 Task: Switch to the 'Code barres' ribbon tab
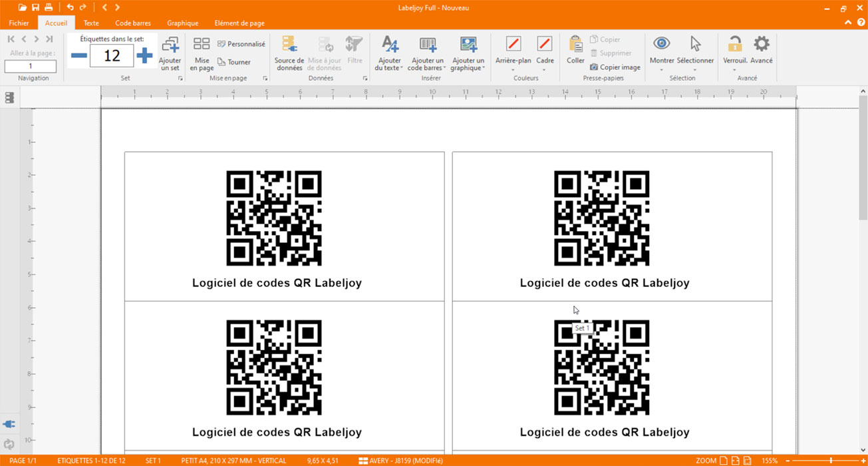coord(133,23)
